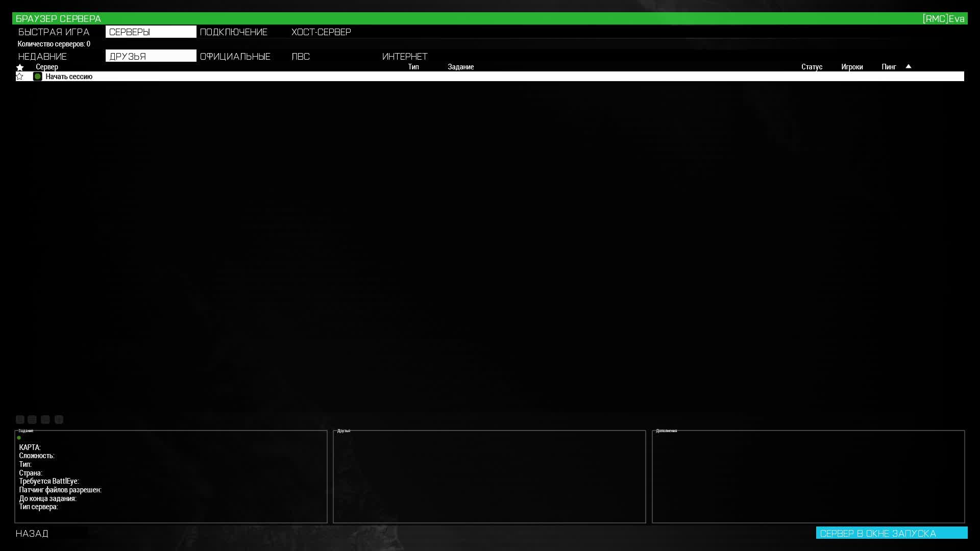Toggle sort direction arrow next to Пинг
980x551 pixels.
(908, 66)
